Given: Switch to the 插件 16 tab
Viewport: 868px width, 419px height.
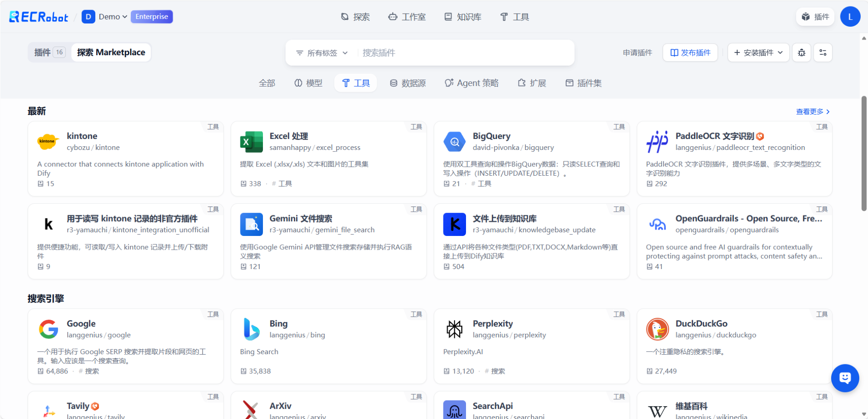Looking at the screenshot, I should [50, 52].
